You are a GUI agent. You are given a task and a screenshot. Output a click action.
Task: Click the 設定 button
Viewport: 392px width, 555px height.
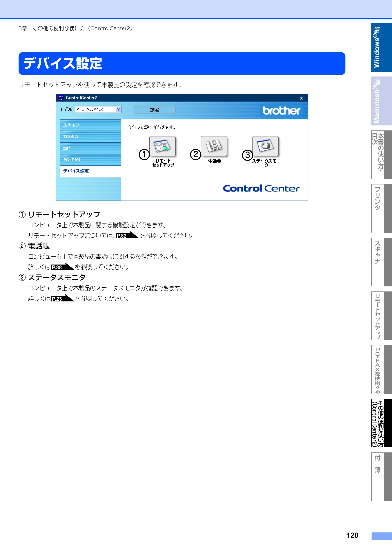(155, 110)
